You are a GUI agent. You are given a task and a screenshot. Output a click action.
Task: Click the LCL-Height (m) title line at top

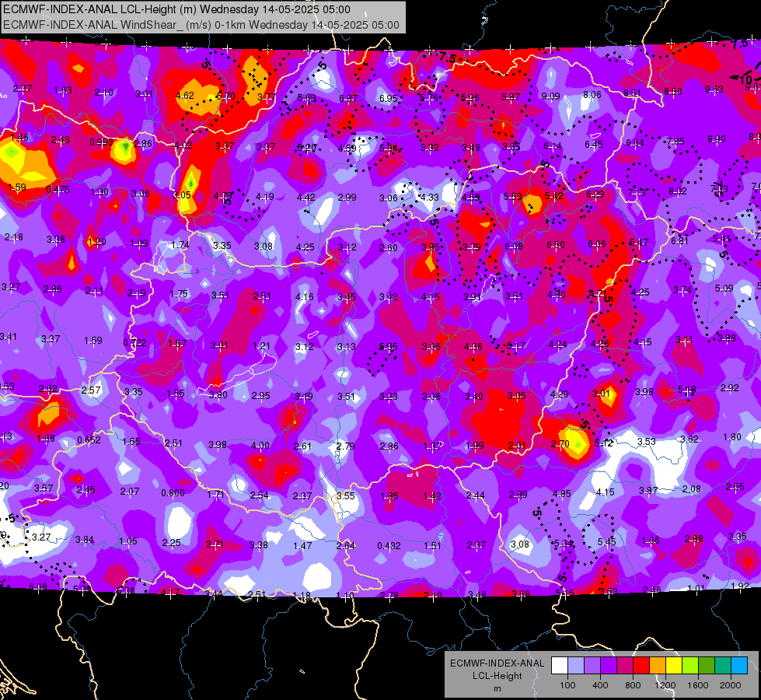pos(176,9)
